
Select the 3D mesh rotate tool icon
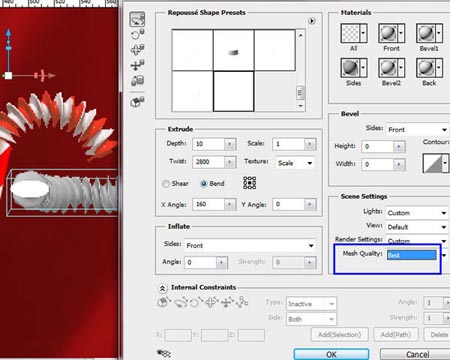click(137, 19)
